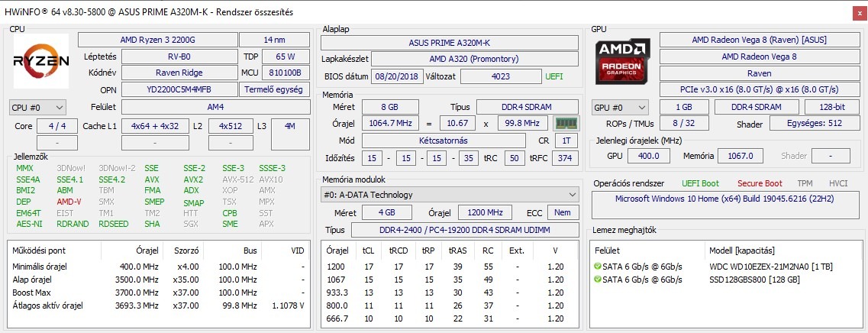
Task: Click the AMD A320 (Promontory) chipset field
Action: click(474, 59)
